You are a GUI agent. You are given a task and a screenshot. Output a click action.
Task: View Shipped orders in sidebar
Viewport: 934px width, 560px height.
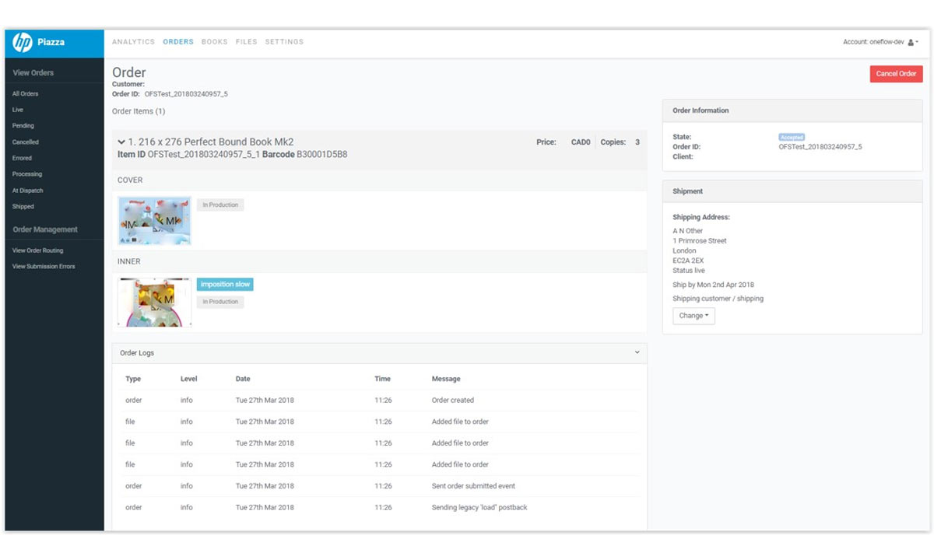[x=23, y=207]
